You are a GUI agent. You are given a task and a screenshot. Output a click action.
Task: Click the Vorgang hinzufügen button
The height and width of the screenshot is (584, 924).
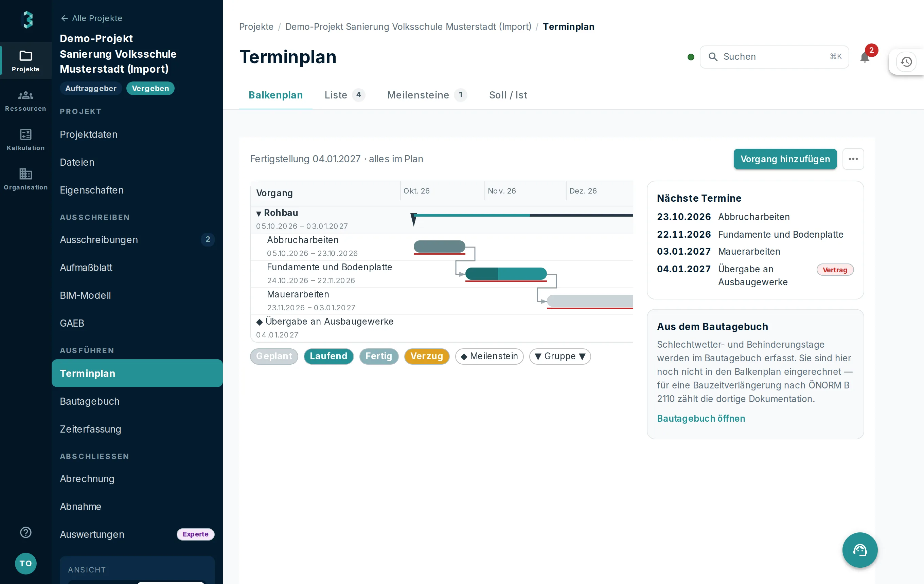[785, 159]
